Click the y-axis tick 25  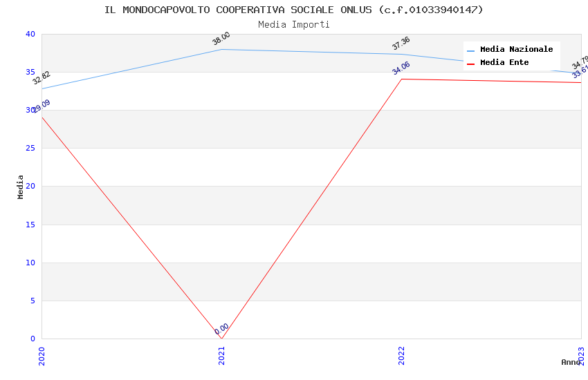(x=30, y=149)
